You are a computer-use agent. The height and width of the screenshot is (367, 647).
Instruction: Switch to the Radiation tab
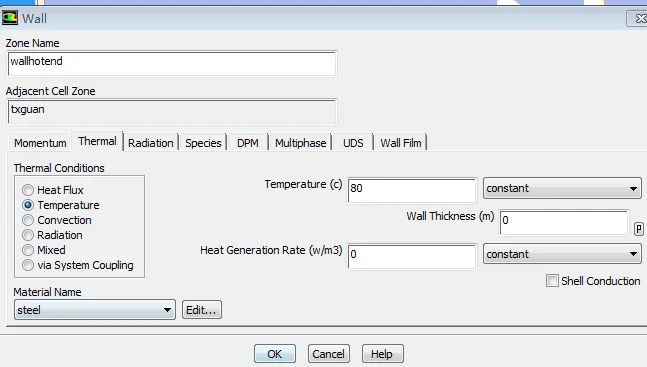[x=151, y=143]
